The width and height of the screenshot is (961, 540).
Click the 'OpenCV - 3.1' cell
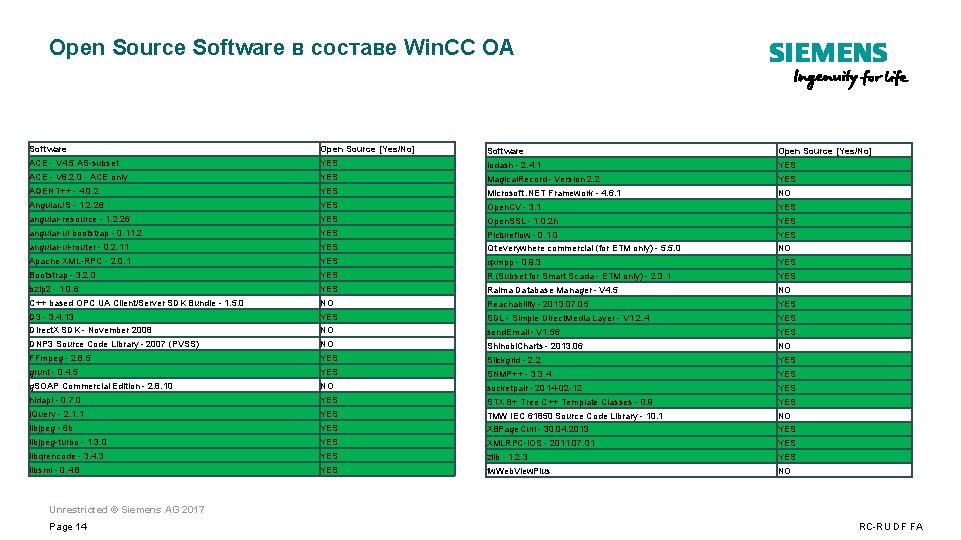click(x=631, y=207)
